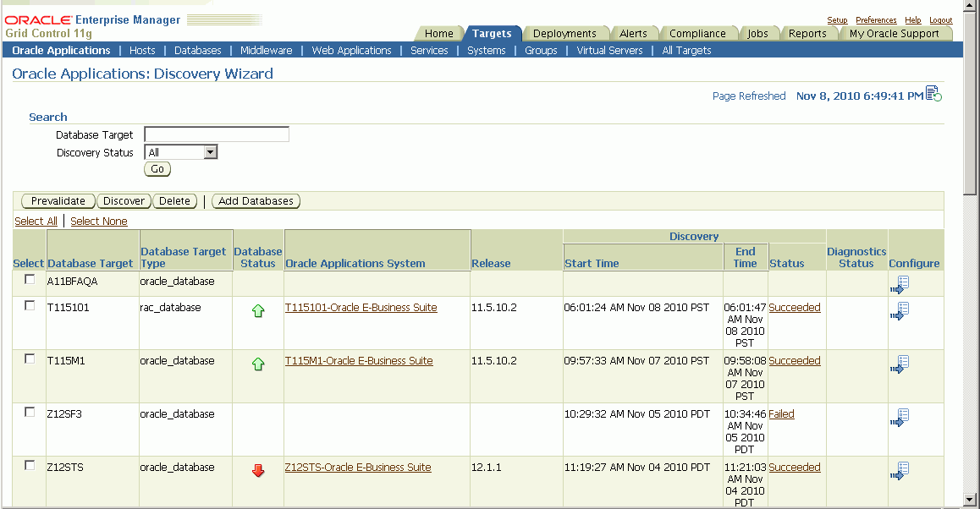Open the Failed status link for Z12SF3
The width and height of the screenshot is (980, 509).
click(781, 413)
